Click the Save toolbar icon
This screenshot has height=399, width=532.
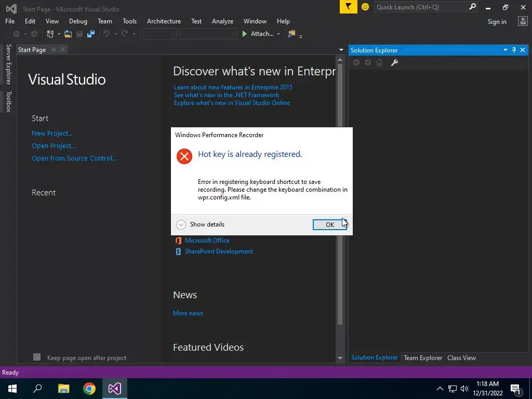tap(79, 34)
